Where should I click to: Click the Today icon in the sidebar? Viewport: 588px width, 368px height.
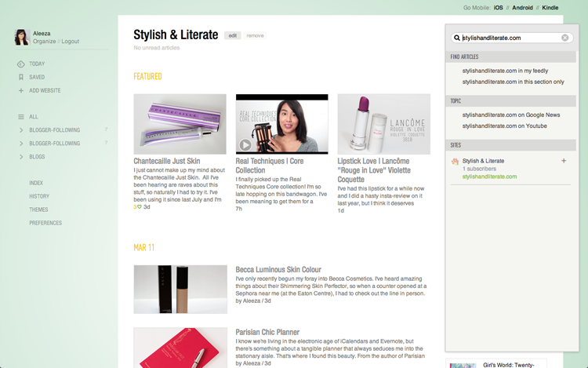[x=21, y=64]
